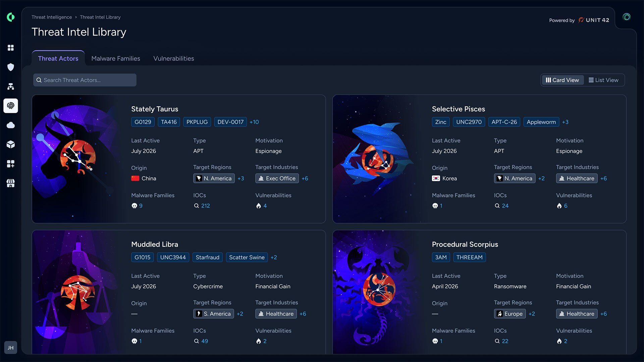Click the Appleworm alias tag
This screenshot has width=644, height=362.
pyautogui.click(x=541, y=122)
